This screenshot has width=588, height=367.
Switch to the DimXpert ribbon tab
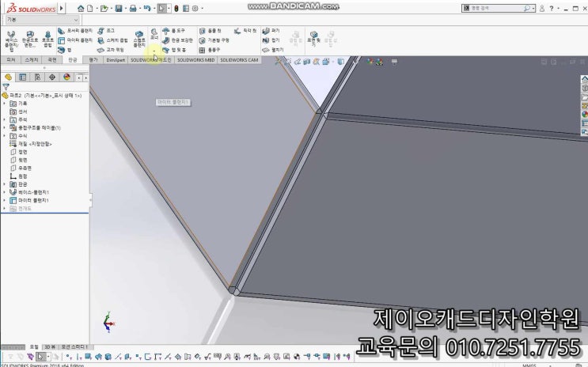pos(116,60)
